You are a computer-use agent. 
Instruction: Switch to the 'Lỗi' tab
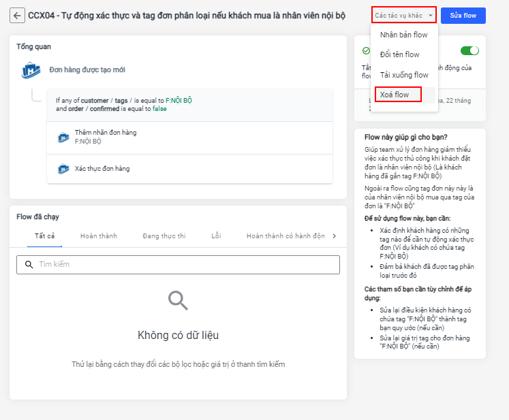tap(216, 236)
